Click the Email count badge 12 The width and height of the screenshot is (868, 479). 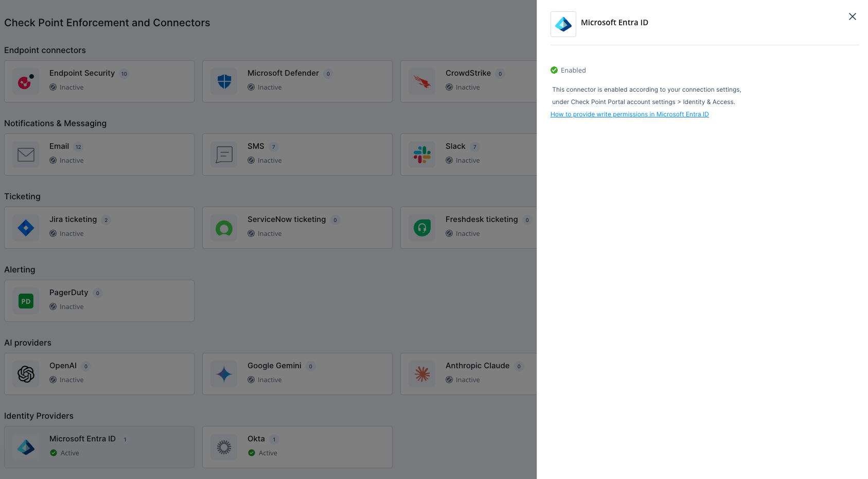[78, 147]
